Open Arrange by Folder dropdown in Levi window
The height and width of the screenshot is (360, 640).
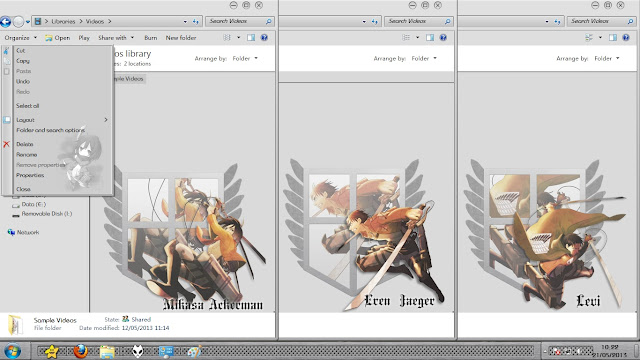coord(607,58)
